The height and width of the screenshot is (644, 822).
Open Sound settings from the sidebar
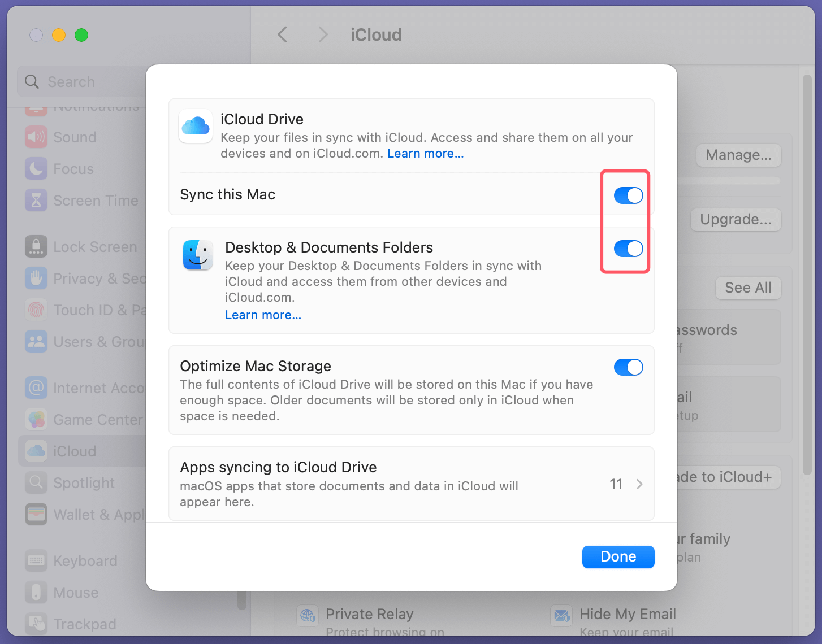point(36,137)
